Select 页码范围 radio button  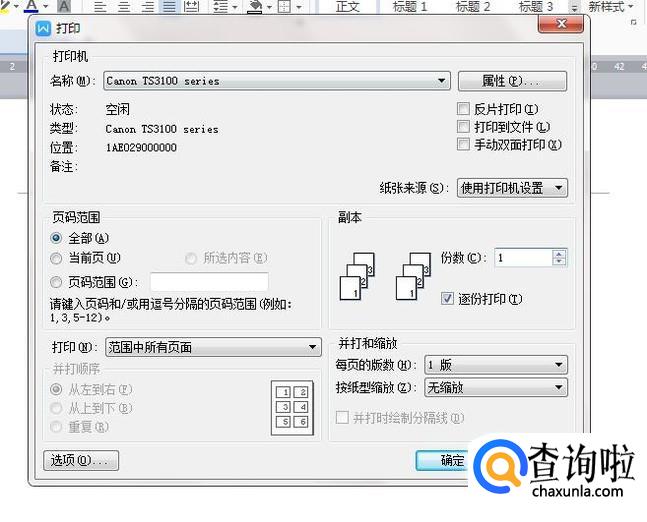click(56, 282)
